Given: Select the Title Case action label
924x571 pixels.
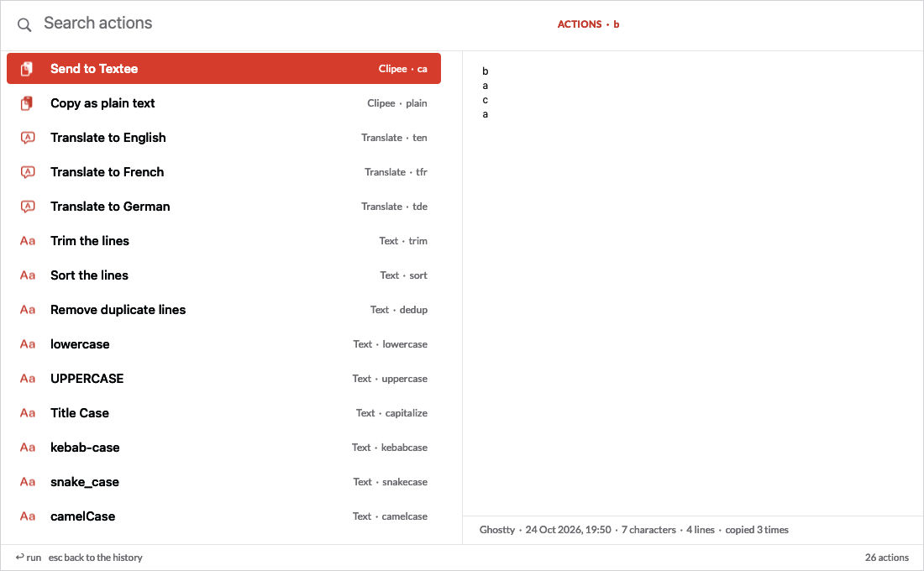Looking at the screenshot, I should [80, 413].
